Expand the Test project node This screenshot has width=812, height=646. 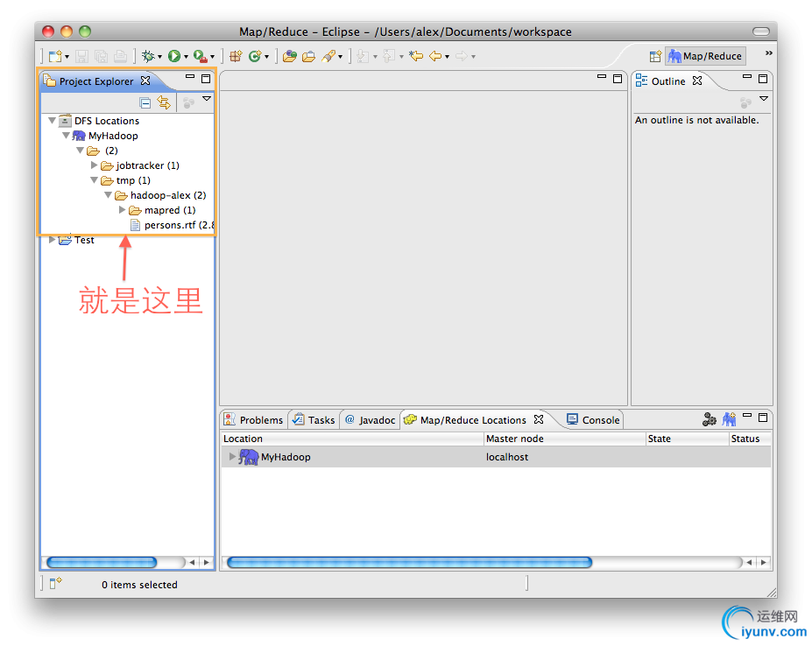[x=52, y=240]
